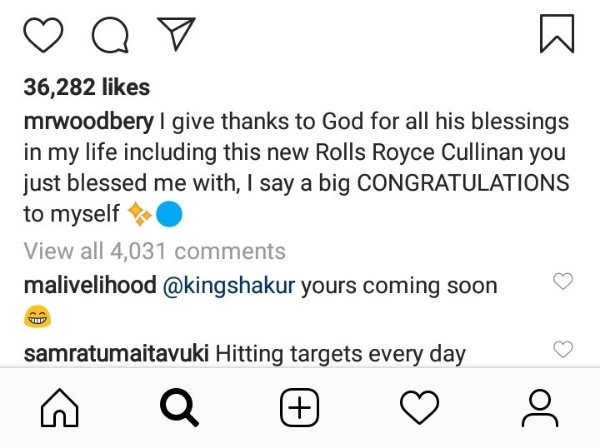Image resolution: width=600 pixels, height=448 pixels.
Task: Save post with bookmark icon
Action: point(557,34)
